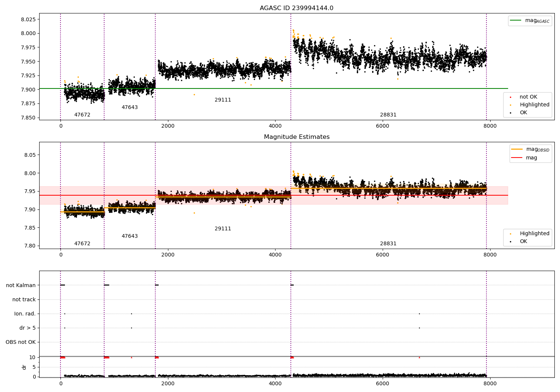Click the 'OBS not OK' axis label
The width and height of the screenshot is (560, 392).
[x=21, y=342]
